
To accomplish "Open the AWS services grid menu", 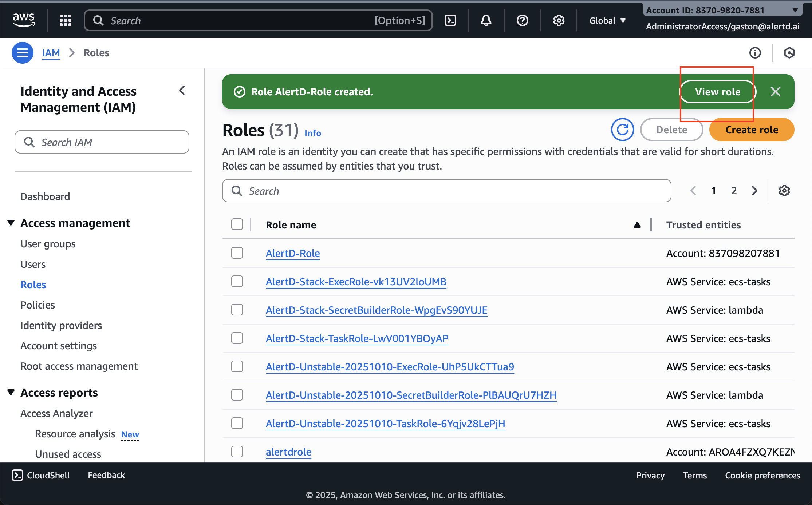I will click(x=66, y=20).
